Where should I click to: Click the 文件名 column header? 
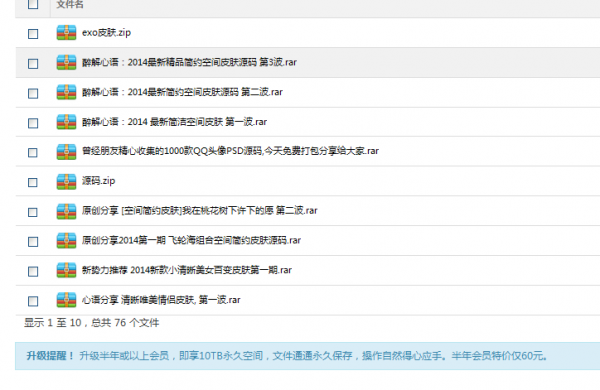pos(70,4)
